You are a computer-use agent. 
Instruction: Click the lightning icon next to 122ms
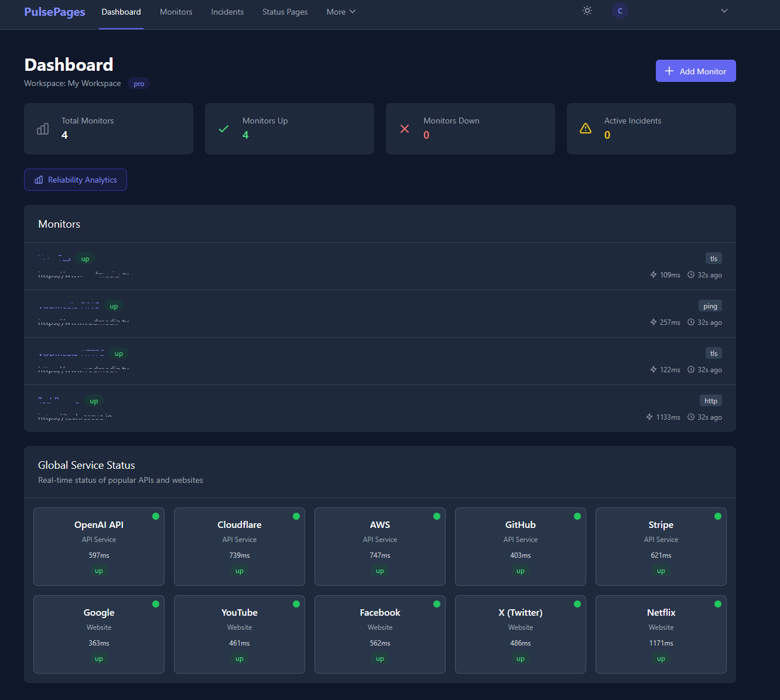(x=654, y=369)
